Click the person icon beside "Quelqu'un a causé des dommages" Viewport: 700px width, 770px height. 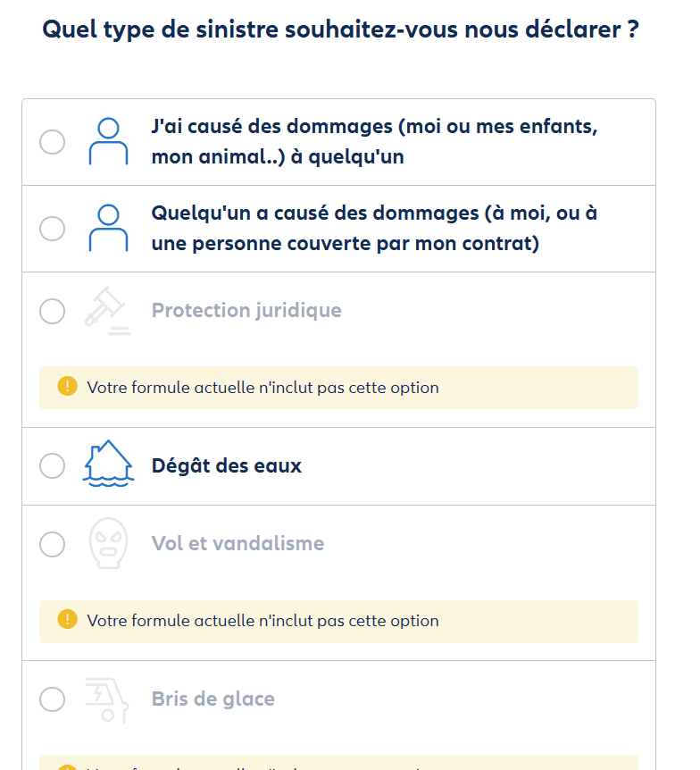108,228
